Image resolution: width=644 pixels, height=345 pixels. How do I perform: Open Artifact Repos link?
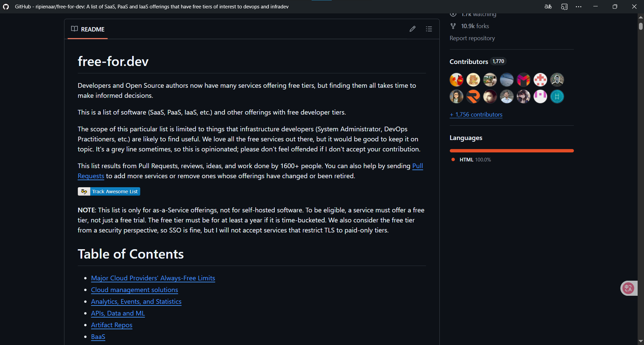(112, 325)
